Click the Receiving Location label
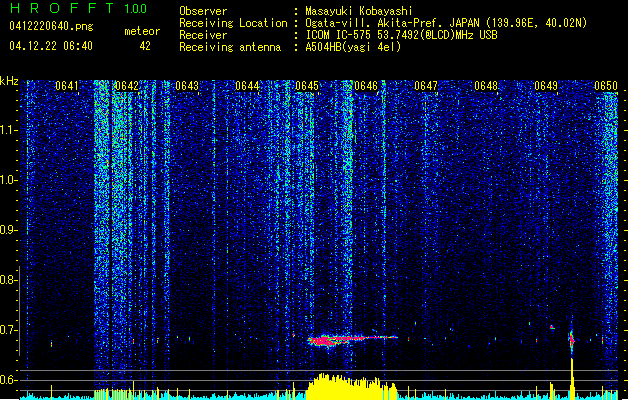This screenshot has width=629, height=400. pos(233,23)
